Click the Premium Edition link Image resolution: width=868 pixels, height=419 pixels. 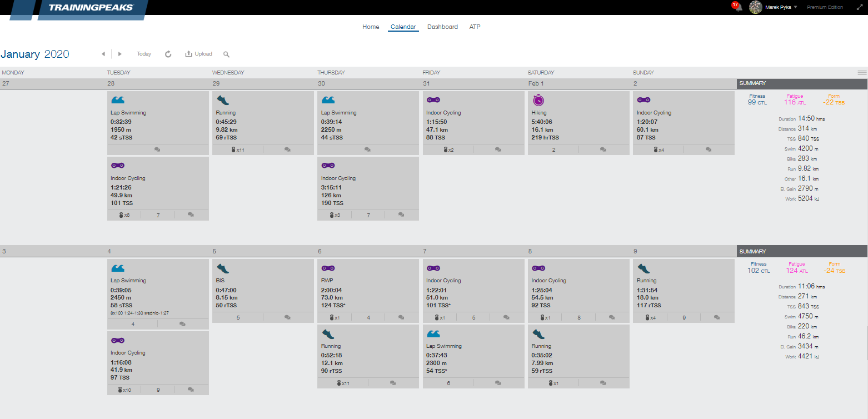click(x=825, y=7)
